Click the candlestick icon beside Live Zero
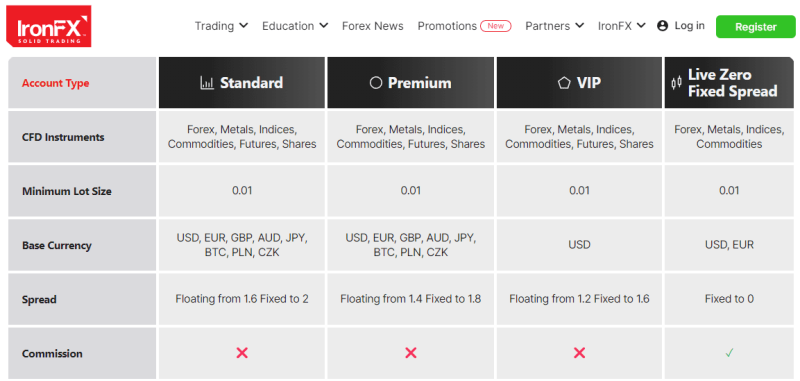Image resolution: width=800 pixels, height=381 pixels. point(677,83)
